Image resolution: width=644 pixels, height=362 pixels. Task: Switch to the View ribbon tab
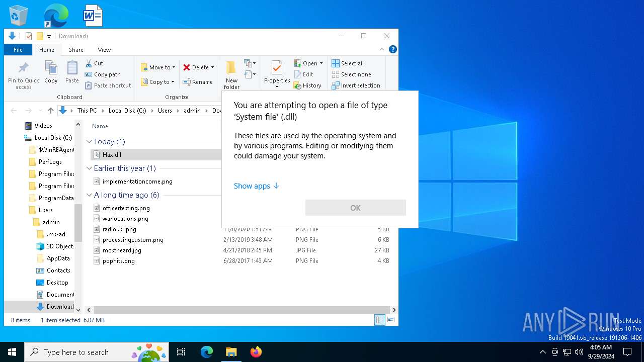click(x=104, y=50)
